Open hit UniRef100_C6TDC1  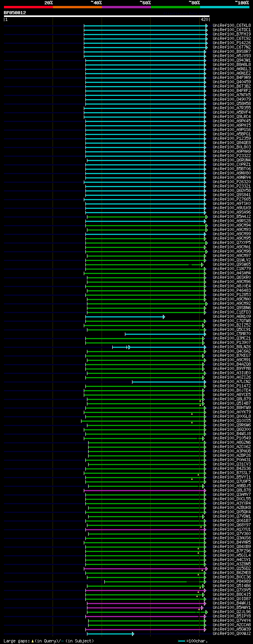[232, 30]
